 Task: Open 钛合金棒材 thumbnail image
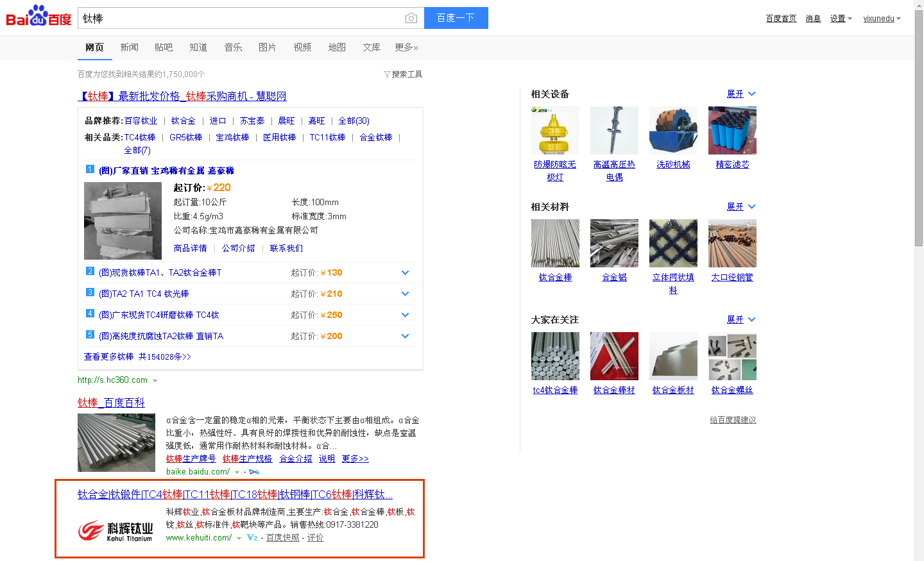(614, 356)
